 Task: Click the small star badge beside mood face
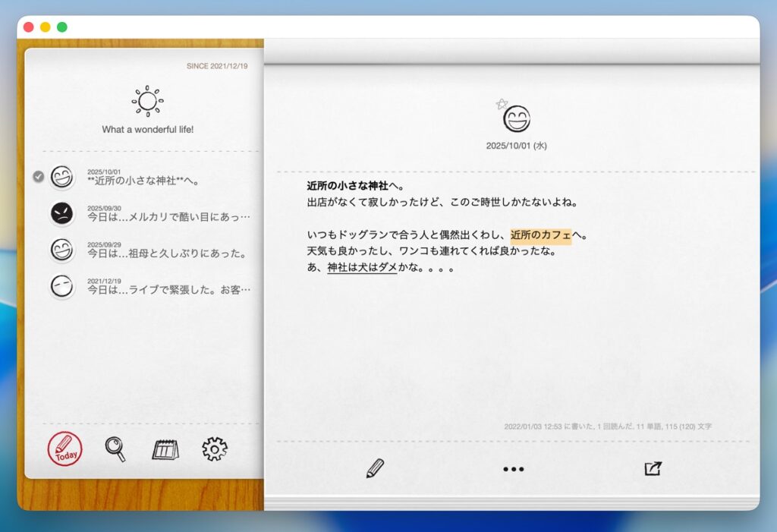(501, 104)
